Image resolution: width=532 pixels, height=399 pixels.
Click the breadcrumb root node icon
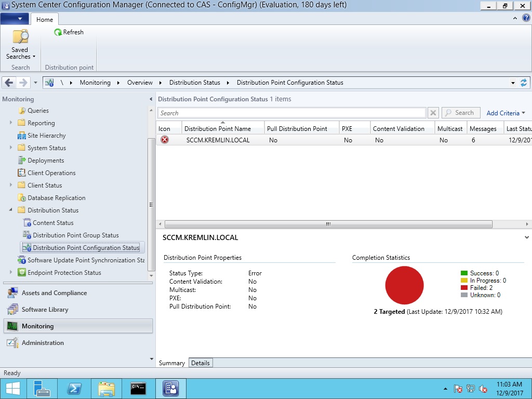point(49,83)
